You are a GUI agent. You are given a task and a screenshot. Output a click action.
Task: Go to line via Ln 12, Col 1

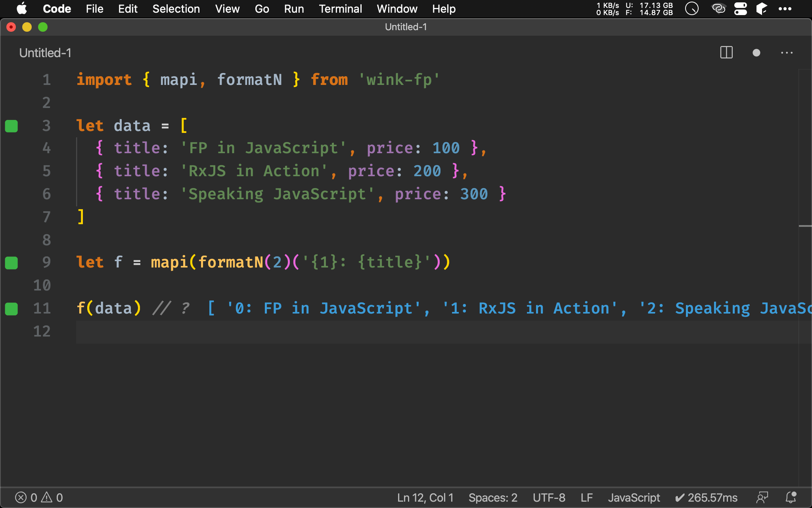coord(425,498)
